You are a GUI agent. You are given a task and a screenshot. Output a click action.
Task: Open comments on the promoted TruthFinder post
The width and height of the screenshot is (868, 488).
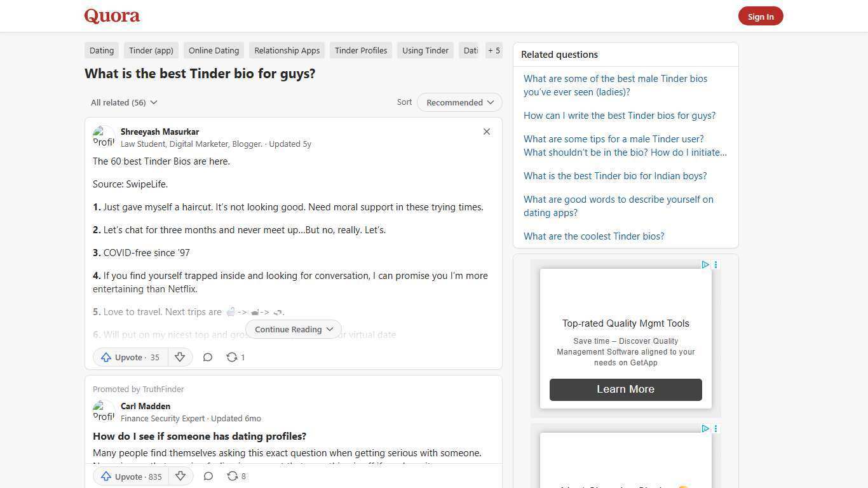pos(208,476)
